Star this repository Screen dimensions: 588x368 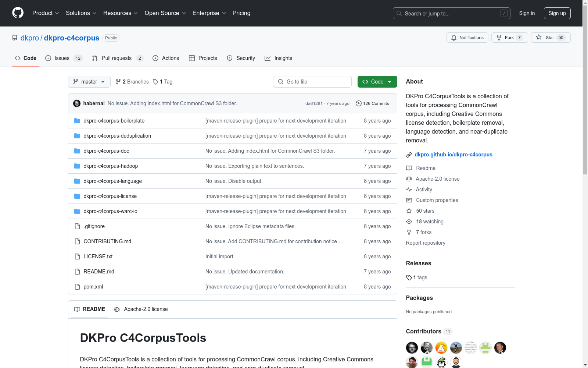pyautogui.click(x=551, y=38)
